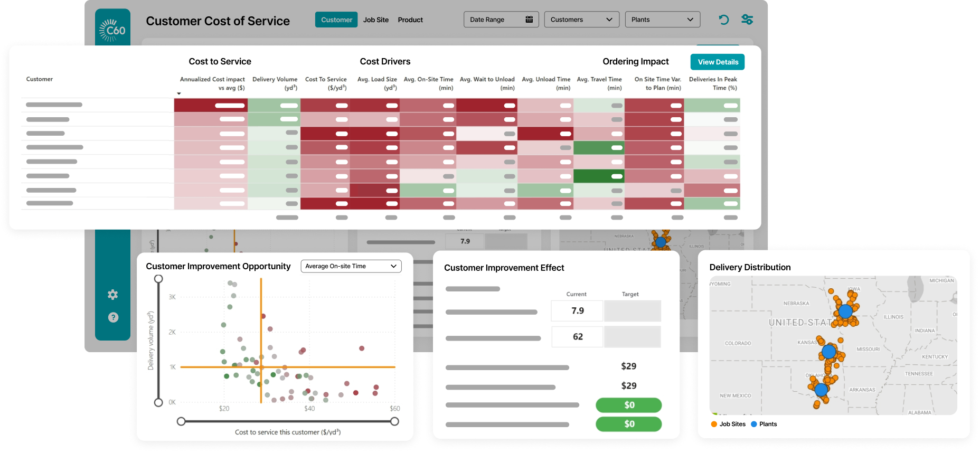Click the Current column label

tap(576, 294)
